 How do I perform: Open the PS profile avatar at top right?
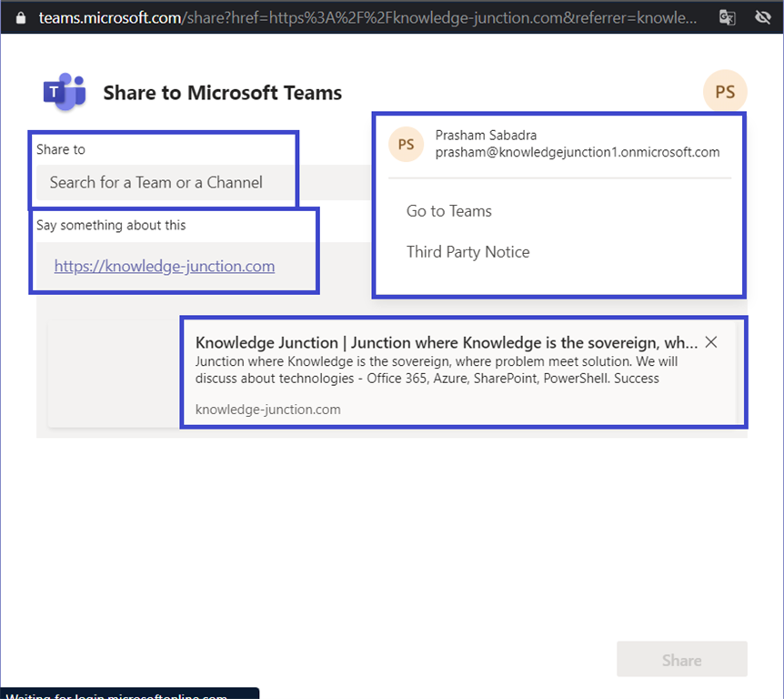725,92
